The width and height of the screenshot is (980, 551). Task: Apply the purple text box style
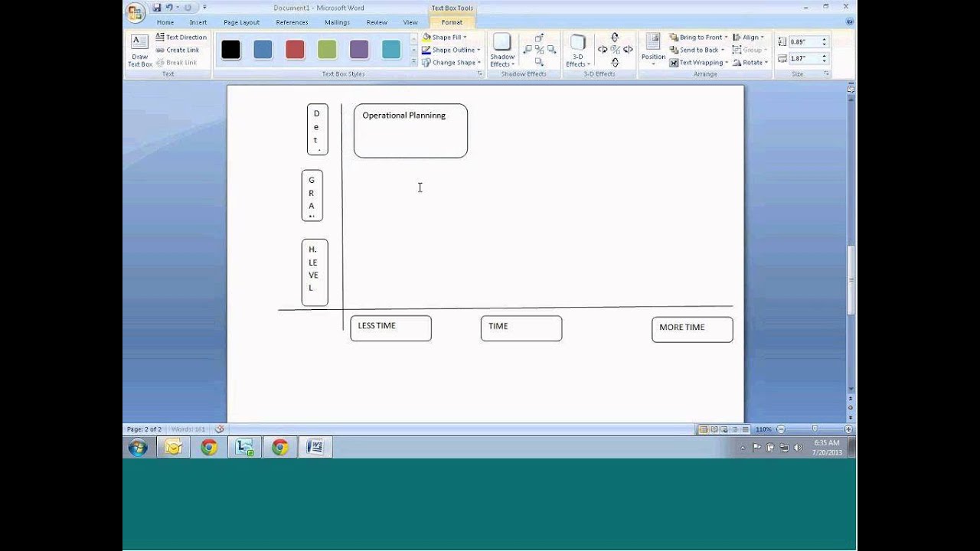pos(359,50)
